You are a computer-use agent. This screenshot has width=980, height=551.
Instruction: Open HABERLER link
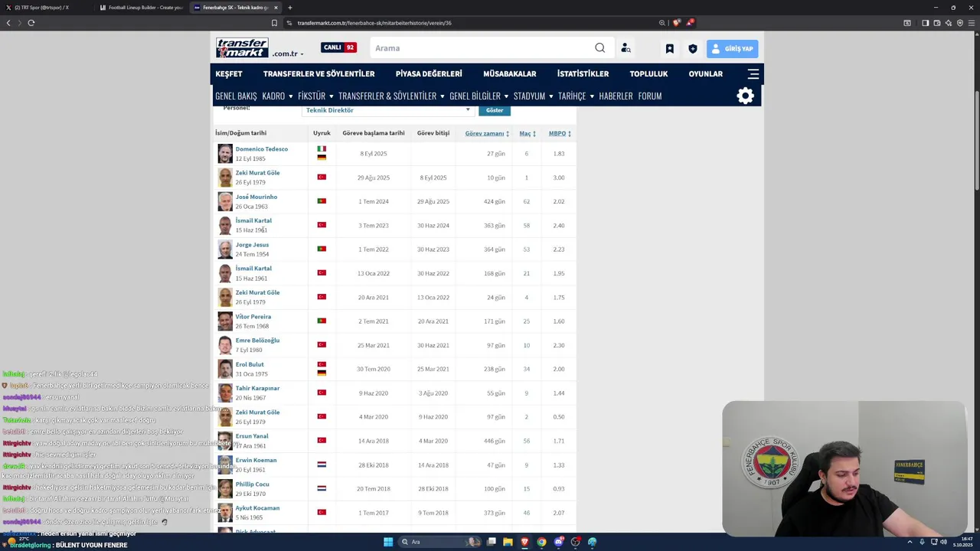(616, 96)
